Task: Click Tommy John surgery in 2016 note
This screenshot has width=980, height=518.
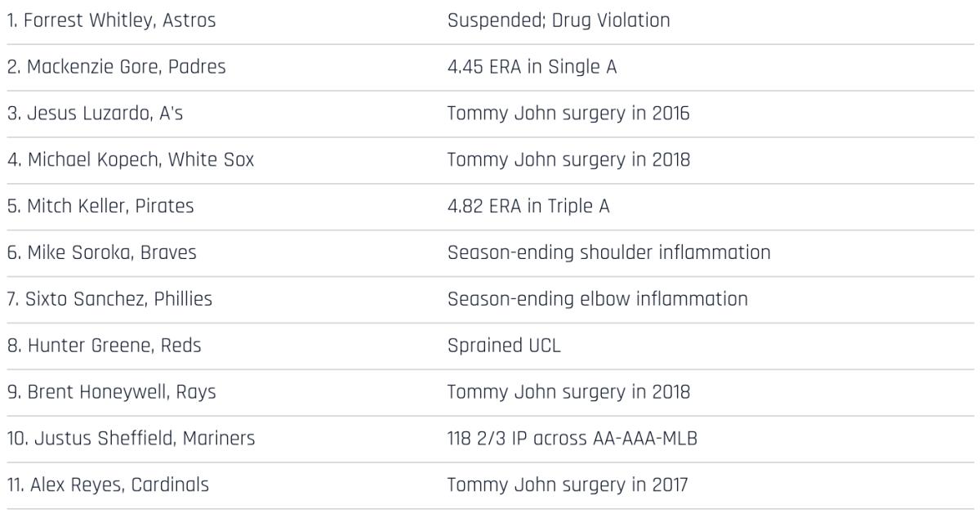Action: coord(568,114)
